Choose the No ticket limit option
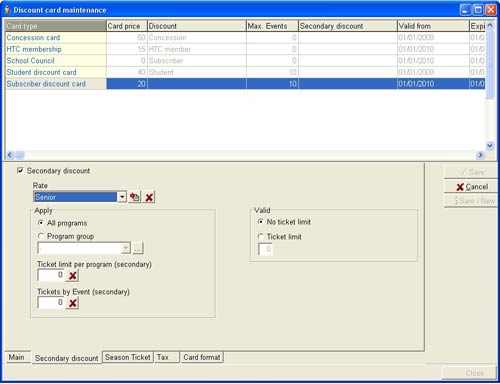Screen dimensions: 500x384 click(x=261, y=221)
